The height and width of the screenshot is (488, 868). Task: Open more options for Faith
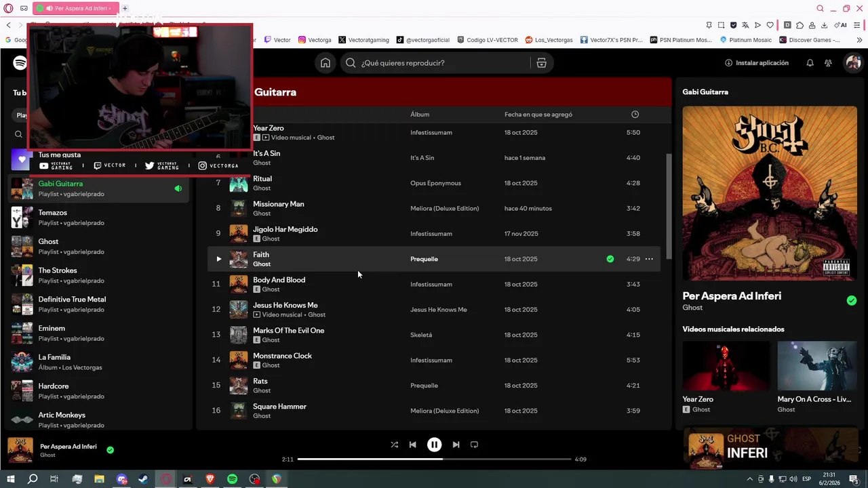pyautogui.click(x=649, y=259)
